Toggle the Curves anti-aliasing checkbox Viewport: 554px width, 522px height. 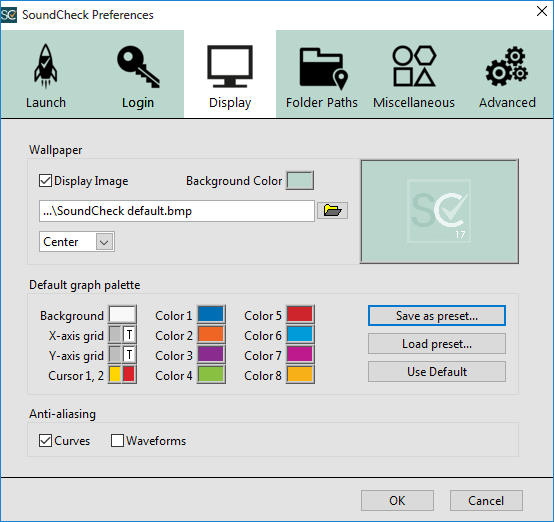45,441
